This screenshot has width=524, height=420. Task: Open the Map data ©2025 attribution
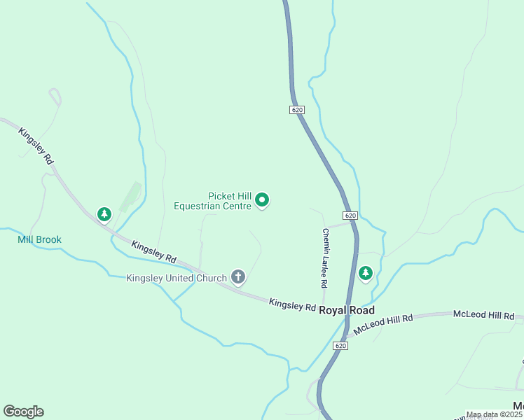[x=495, y=414]
